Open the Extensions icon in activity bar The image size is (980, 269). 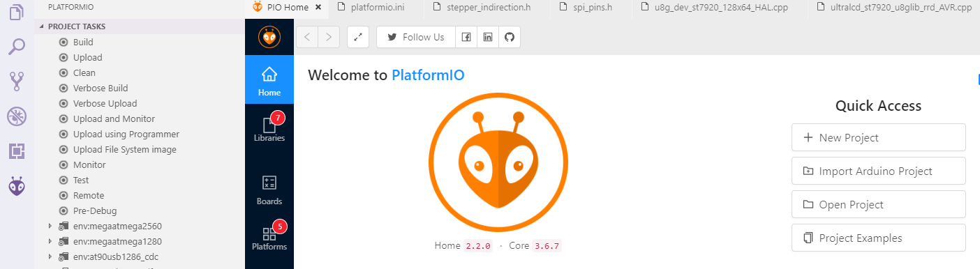click(17, 151)
